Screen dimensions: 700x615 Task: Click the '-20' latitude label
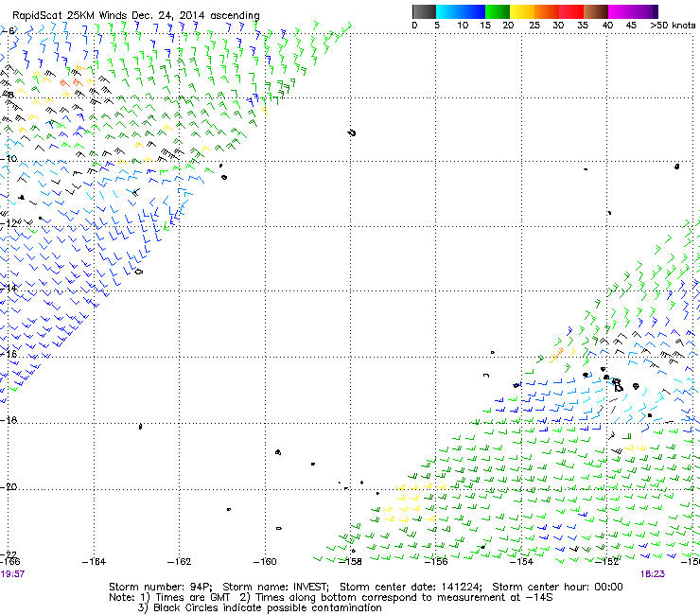click(x=9, y=486)
